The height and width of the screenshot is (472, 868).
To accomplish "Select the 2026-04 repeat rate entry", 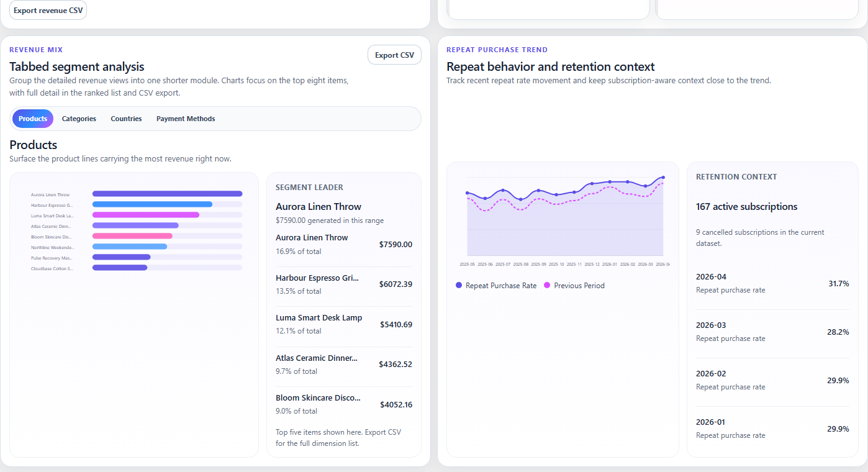I will (772, 283).
